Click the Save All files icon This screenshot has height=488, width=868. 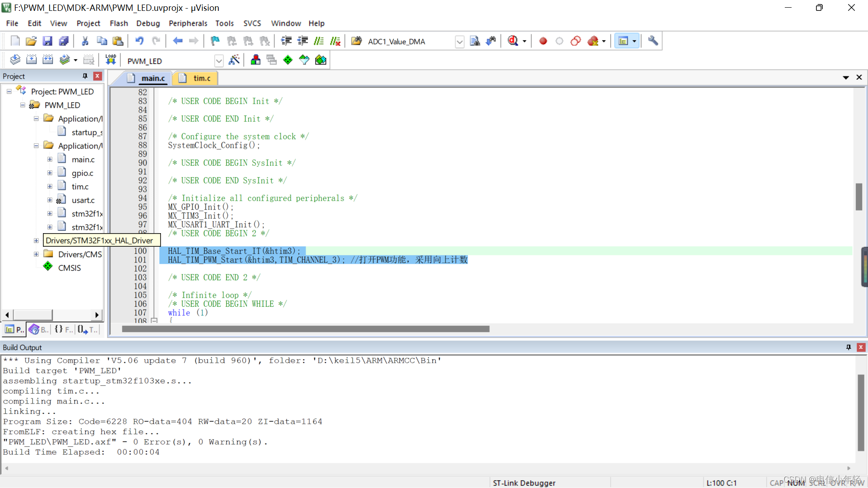(64, 41)
